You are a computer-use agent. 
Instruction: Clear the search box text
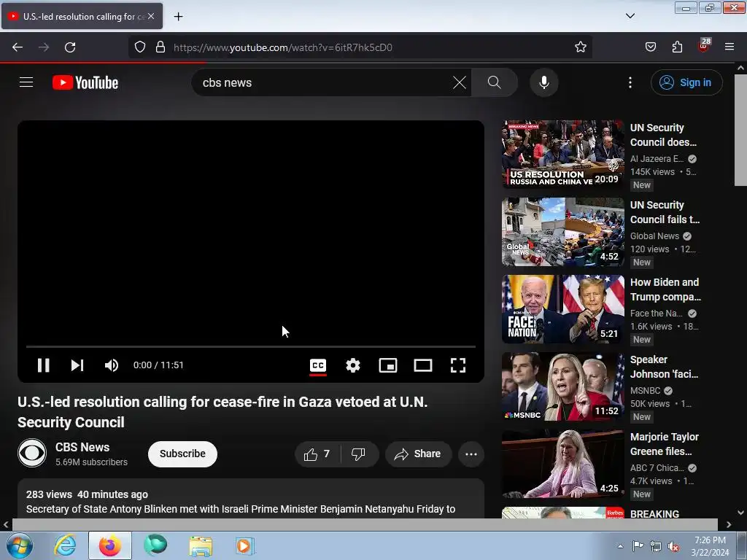[x=460, y=82]
